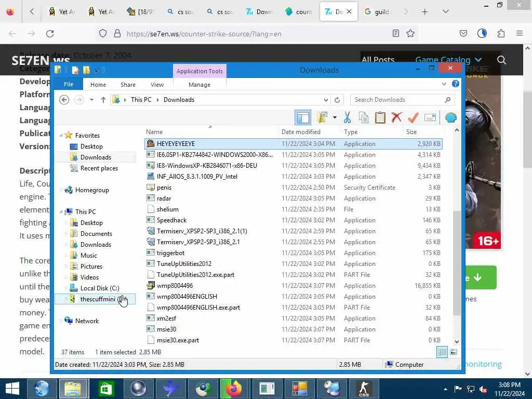The height and width of the screenshot is (399, 532).
Task: Sort by Date modified column header
Action: coord(309,131)
